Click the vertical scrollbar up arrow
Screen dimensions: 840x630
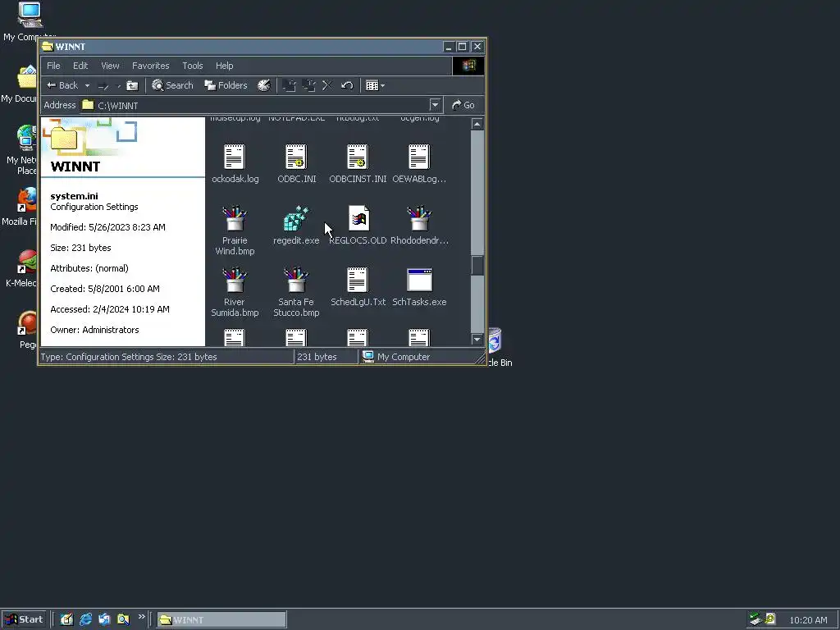477,124
